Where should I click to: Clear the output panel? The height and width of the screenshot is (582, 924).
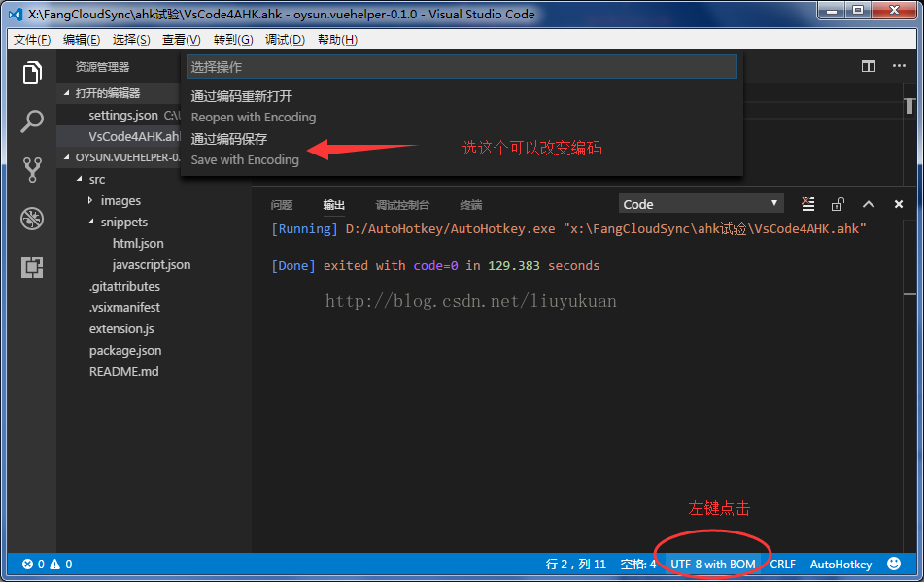coord(808,204)
